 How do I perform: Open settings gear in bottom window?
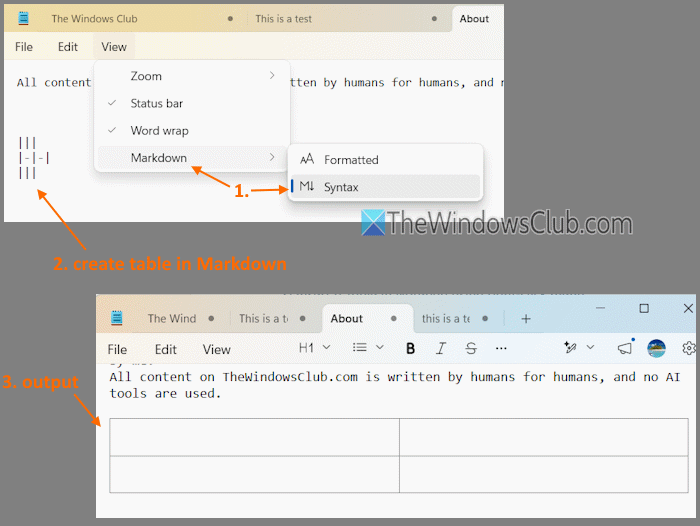[689, 348]
